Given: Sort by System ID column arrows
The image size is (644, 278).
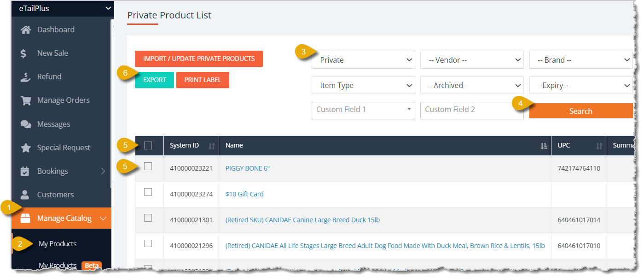Looking at the screenshot, I should point(212,146).
